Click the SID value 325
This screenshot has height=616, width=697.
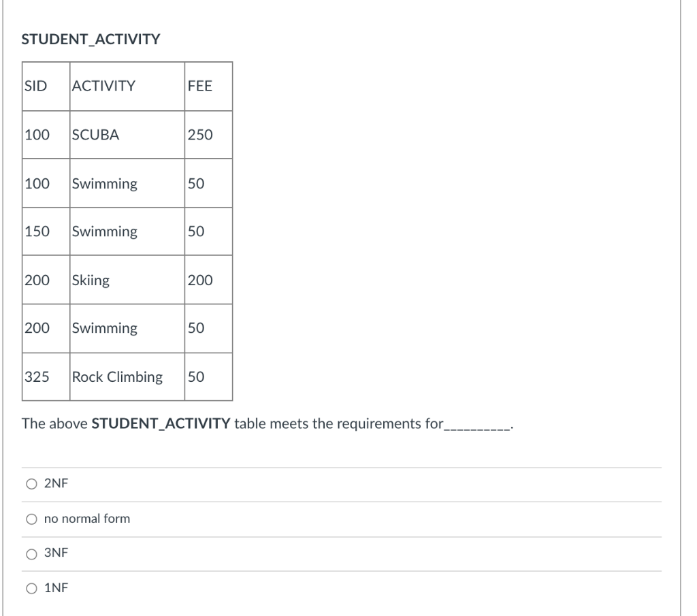tap(35, 377)
